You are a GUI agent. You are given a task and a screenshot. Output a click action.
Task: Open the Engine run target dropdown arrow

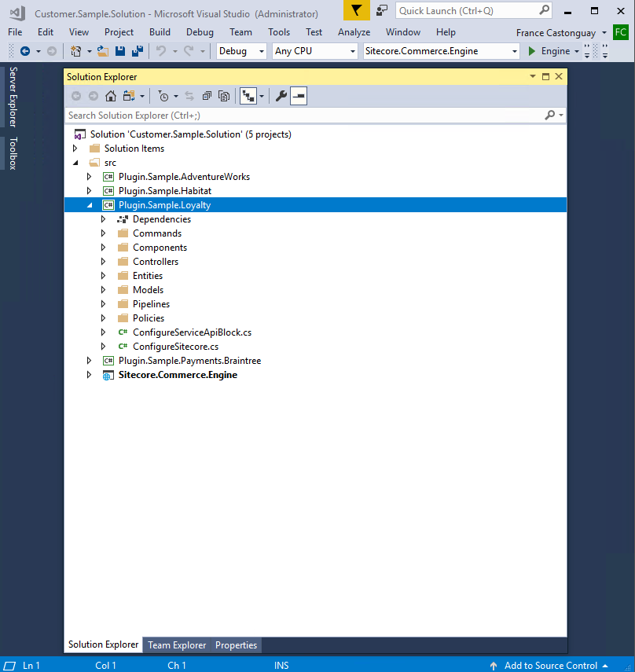point(577,51)
